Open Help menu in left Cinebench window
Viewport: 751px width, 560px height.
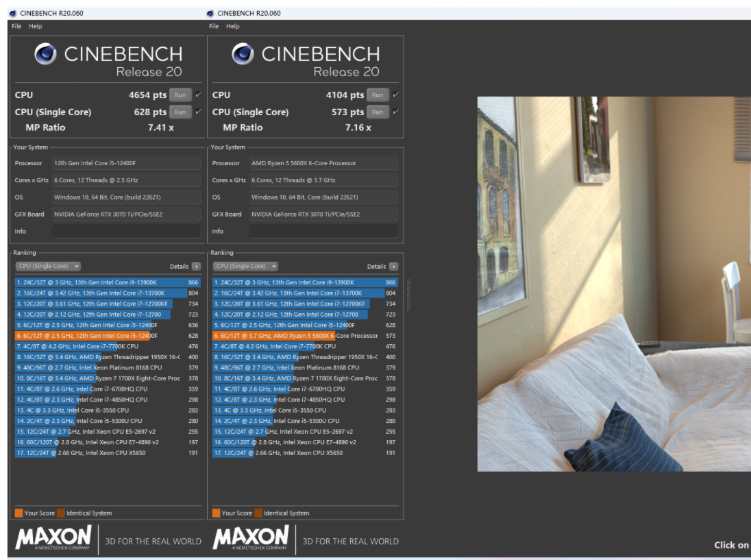pyautogui.click(x=36, y=26)
